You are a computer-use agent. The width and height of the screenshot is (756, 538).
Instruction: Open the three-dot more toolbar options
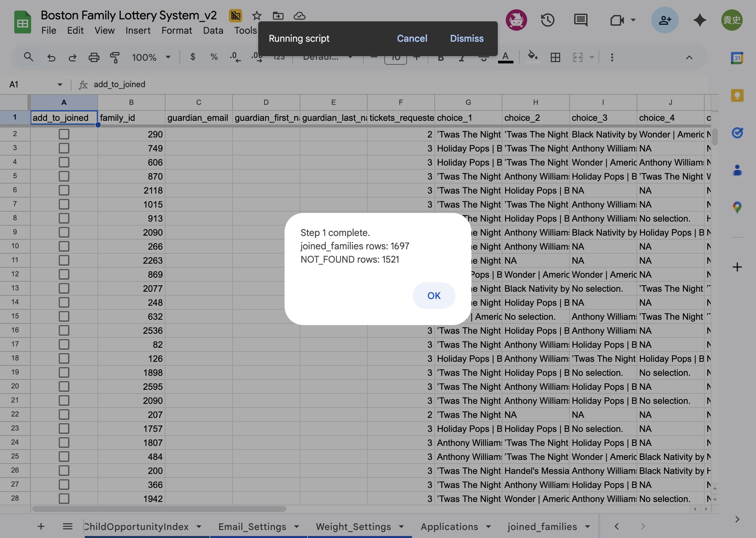(612, 57)
